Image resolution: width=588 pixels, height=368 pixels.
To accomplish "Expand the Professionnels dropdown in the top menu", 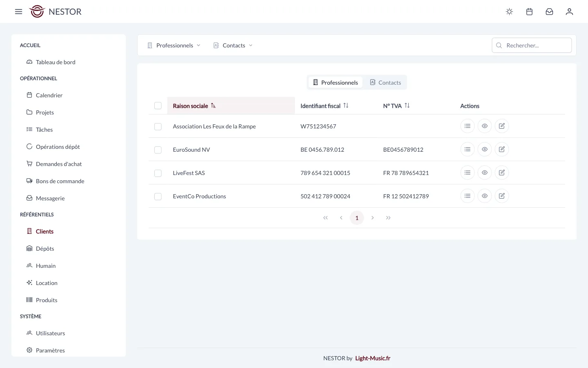I will (x=174, y=45).
